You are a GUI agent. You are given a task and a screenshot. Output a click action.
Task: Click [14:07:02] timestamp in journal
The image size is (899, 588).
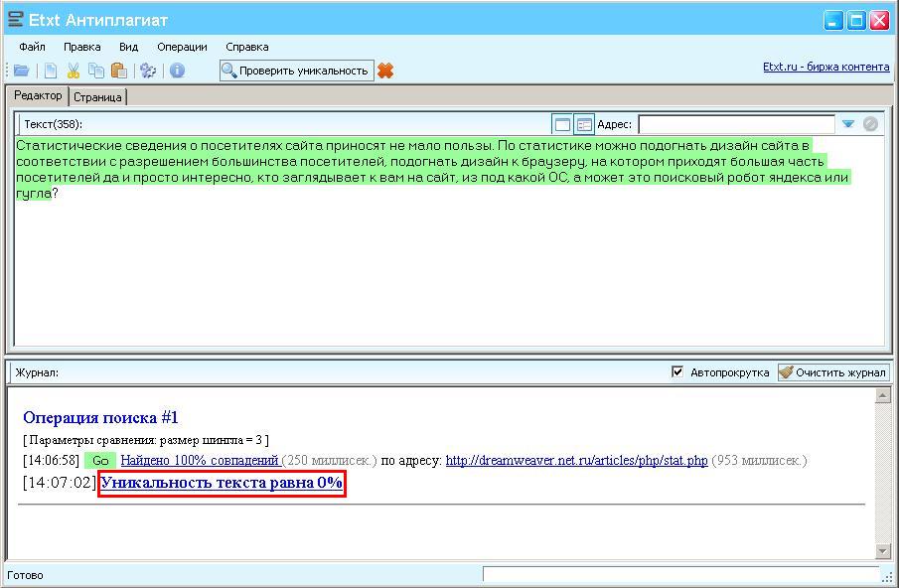click(60, 483)
